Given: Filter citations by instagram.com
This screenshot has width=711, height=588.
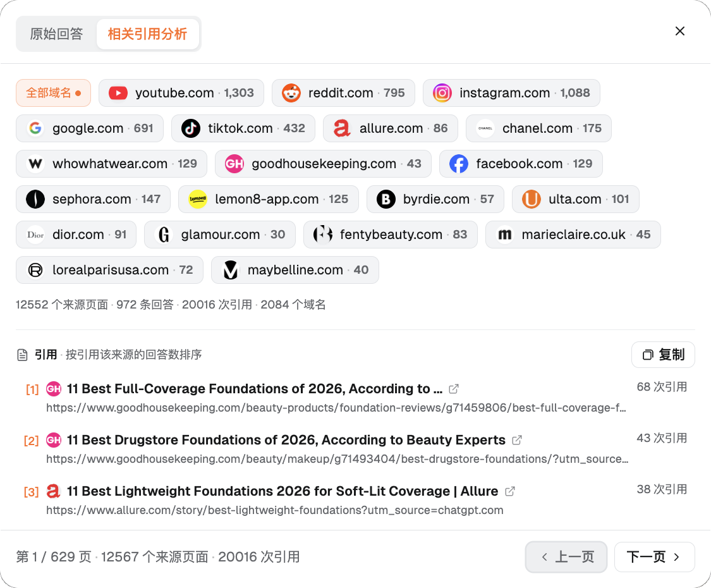Looking at the screenshot, I should pyautogui.click(x=511, y=93).
